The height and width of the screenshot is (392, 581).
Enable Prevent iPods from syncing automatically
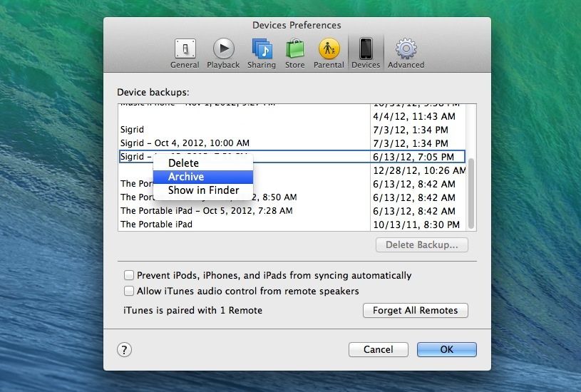(129, 275)
